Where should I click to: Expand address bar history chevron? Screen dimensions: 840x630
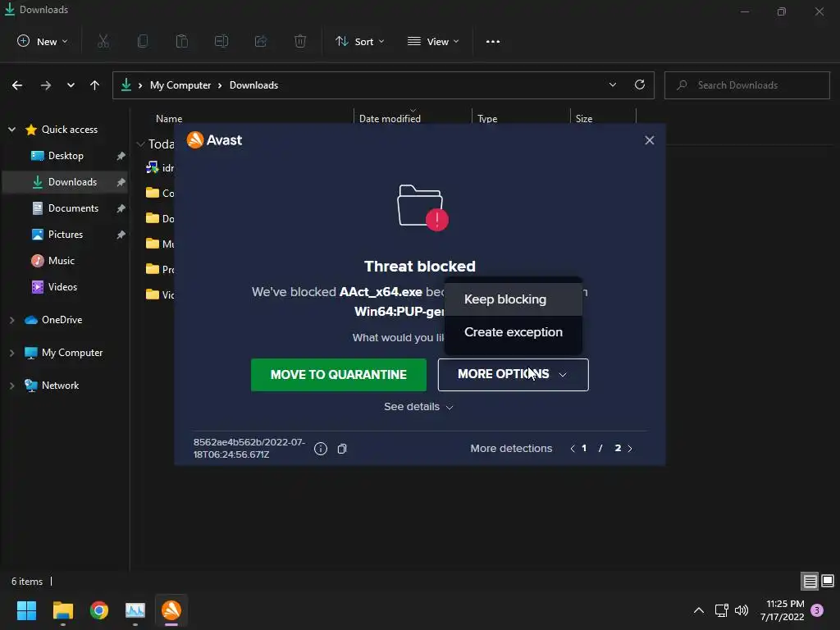pyautogui.click(x=612, y=84)
